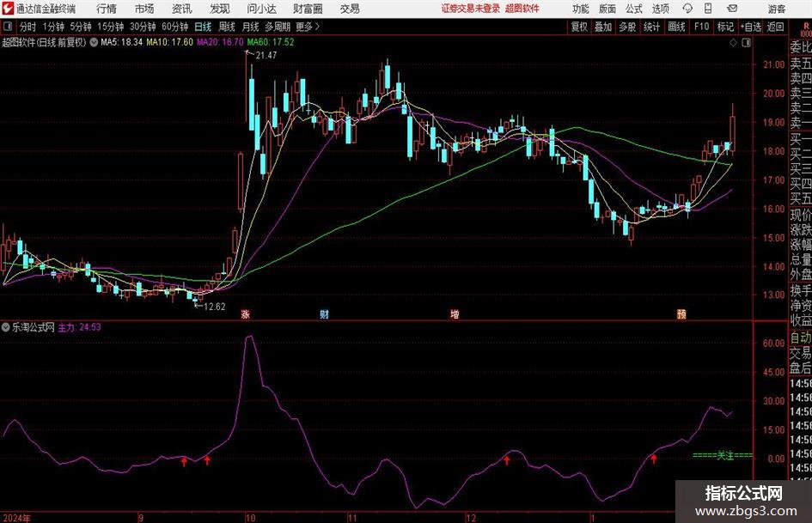Click the 证券交易未登录 login link
812x523 pixels.
tap(471, 9)
